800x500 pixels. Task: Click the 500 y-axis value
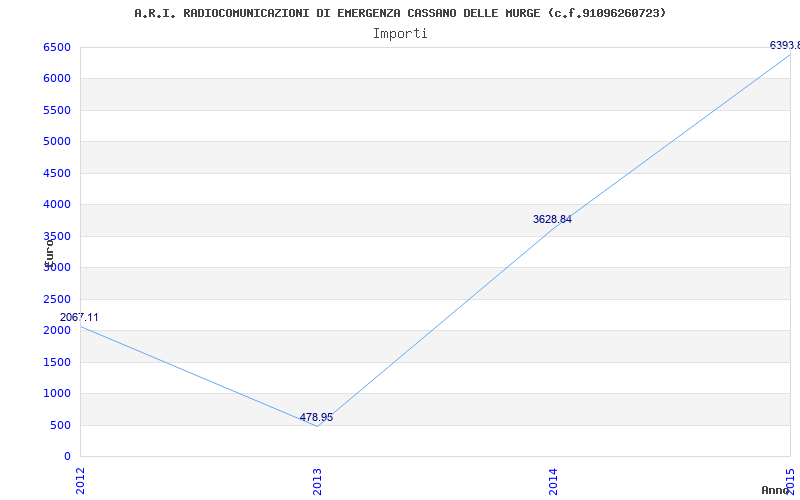[60, 425]
